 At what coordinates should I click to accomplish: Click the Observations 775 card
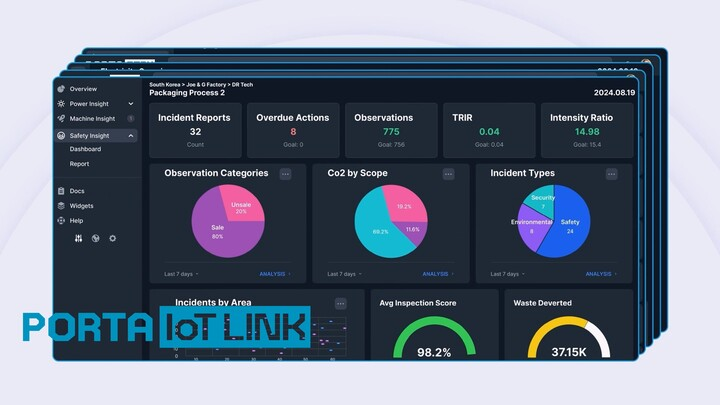(x=391, y=130)
